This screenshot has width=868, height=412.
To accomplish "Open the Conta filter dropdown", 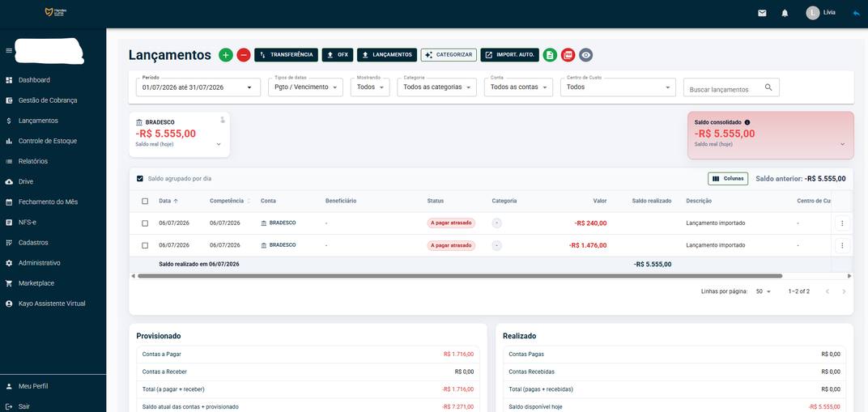I will click(x=518, y=87).
